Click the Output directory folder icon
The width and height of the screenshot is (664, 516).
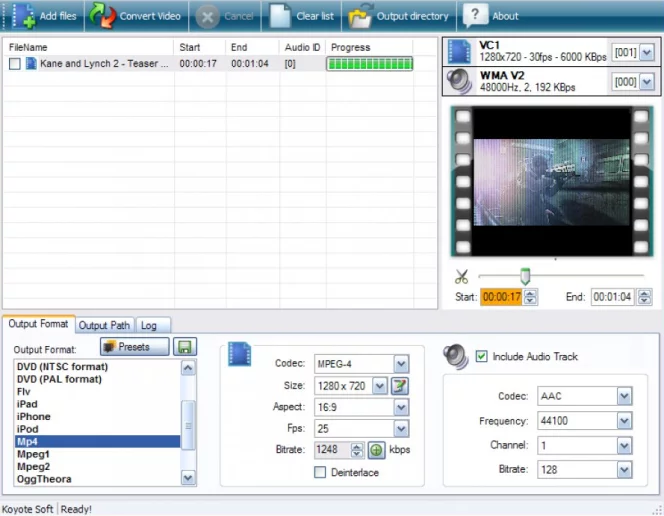pyautogui.click(x=360, y=17)
